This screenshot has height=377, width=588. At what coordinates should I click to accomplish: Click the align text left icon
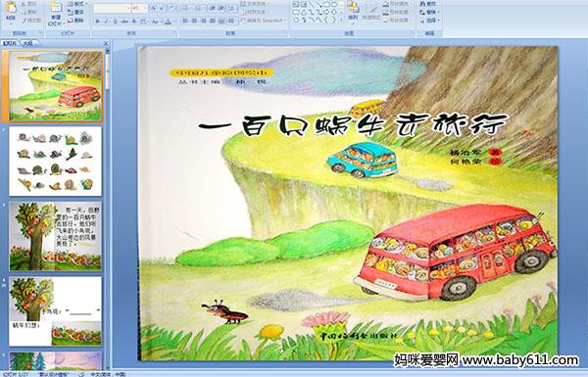[x=185, y=21]
